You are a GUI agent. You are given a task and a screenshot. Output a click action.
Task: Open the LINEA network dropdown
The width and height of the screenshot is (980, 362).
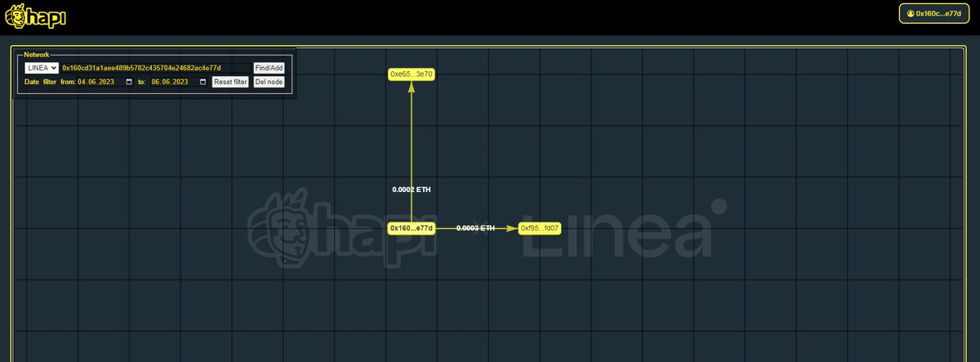pyautogui.click(x=42, y=69)
